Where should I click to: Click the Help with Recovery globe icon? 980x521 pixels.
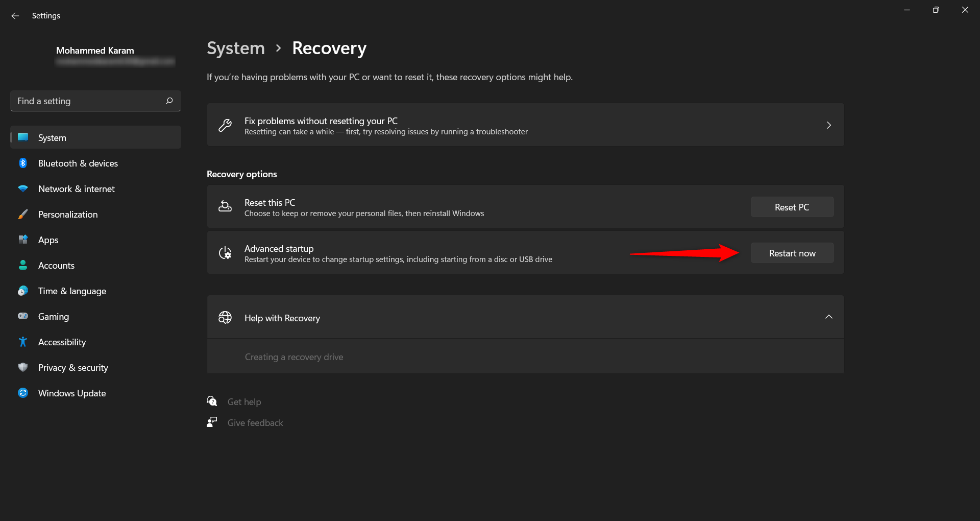pyautogui.click(x=225, y=317)
